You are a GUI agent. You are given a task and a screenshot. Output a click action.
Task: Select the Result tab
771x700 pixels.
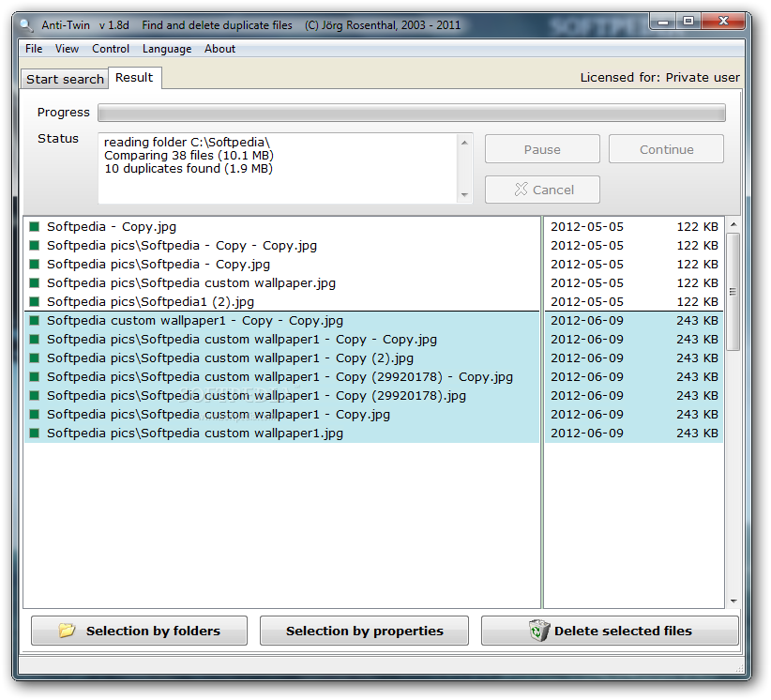pyautogui.click(x=134, y=78)
